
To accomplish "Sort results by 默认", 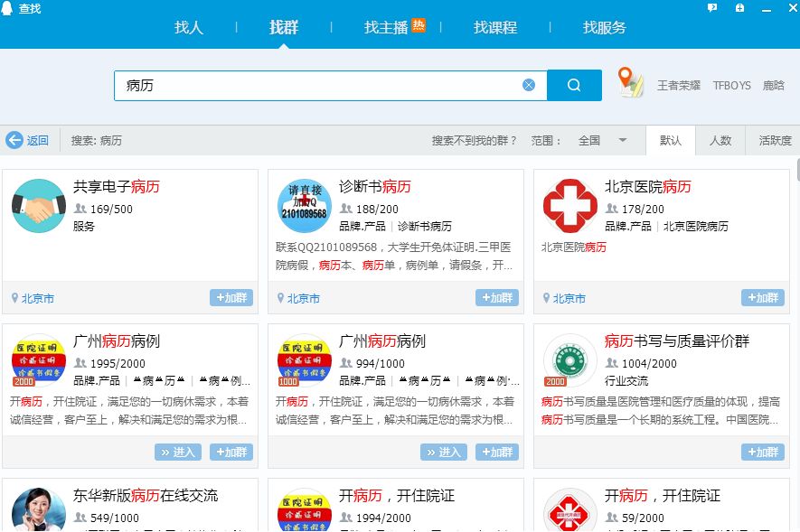I will [671, 140].
